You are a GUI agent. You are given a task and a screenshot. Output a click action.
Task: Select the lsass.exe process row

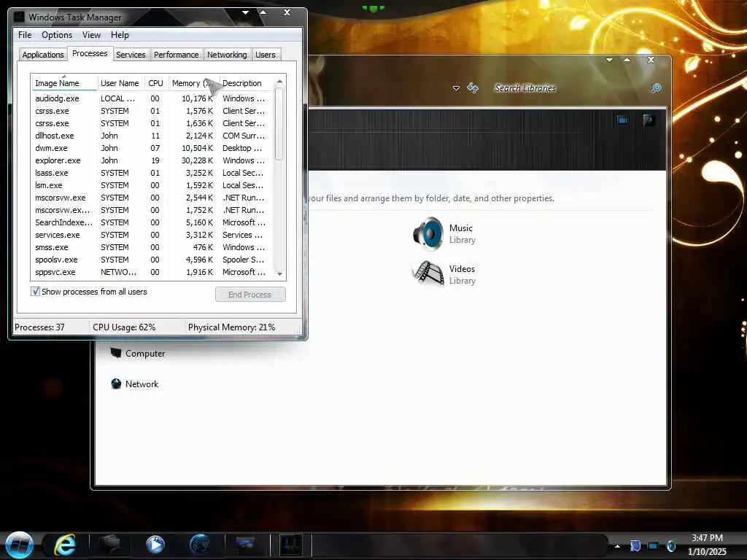click(x=152, y=173)
